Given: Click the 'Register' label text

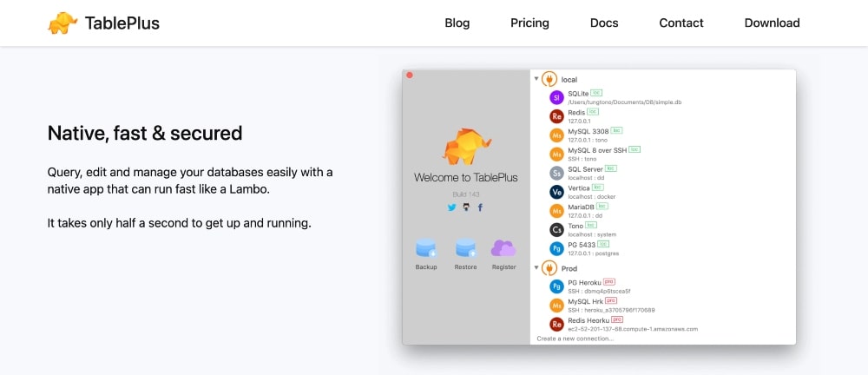Looking at the screenshot, I should tap(503, 267).
